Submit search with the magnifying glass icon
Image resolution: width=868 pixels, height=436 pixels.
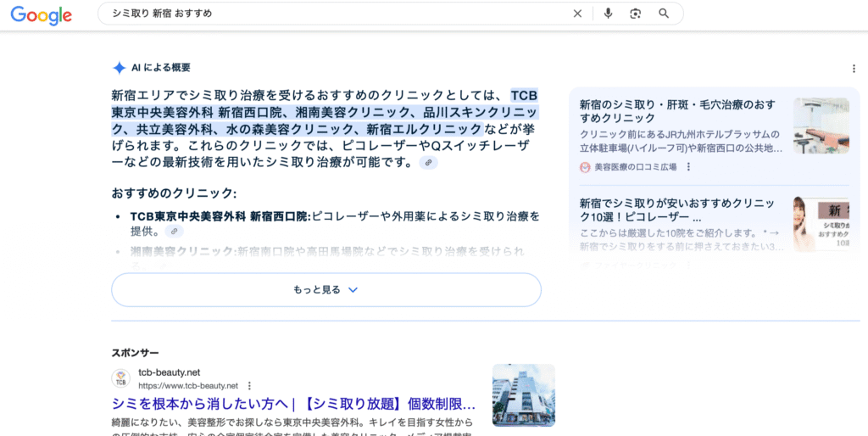pyautogui.click(x=664, y=14)
